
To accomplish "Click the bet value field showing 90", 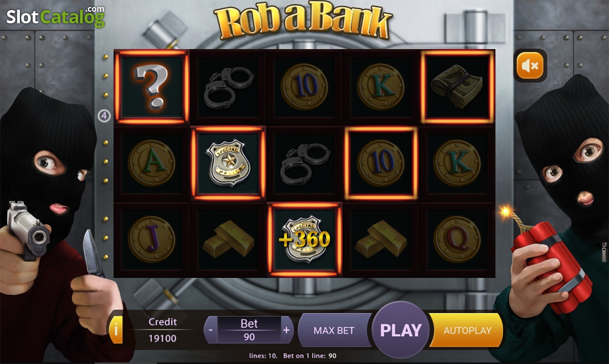I will (x=249, y=337).
